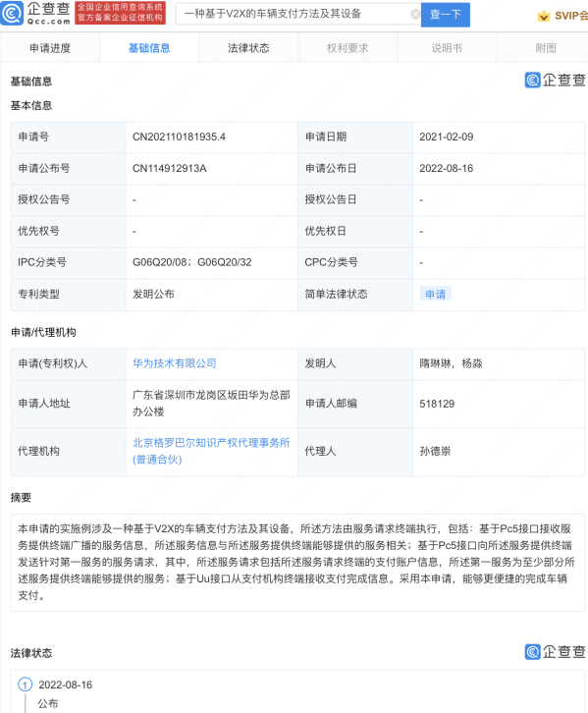Image resolution: width=588 pixels, height=713 pixels.
Task: Click the 申请/代理机构 section heading
Action: click(43, 332)
